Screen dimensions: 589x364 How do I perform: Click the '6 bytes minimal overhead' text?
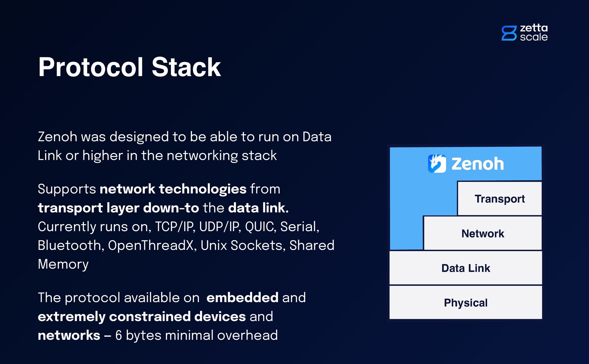[x=197, y=335]
